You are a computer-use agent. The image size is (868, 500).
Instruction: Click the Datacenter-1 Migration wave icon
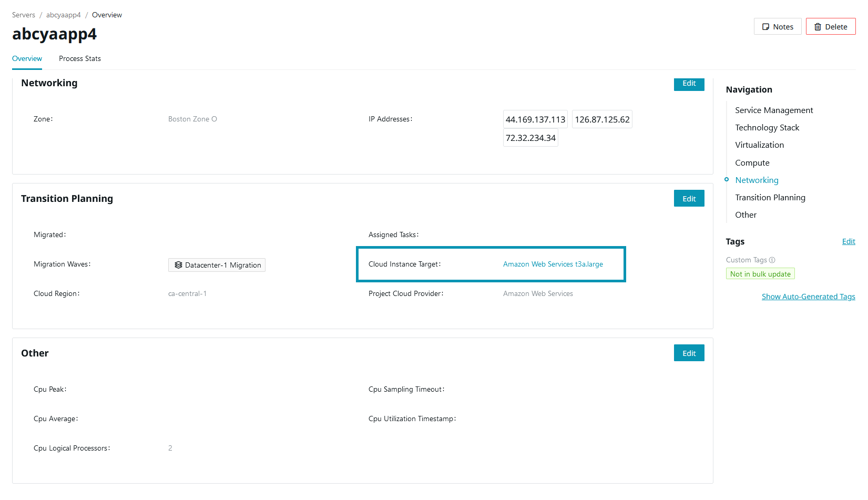coord(178,265)
